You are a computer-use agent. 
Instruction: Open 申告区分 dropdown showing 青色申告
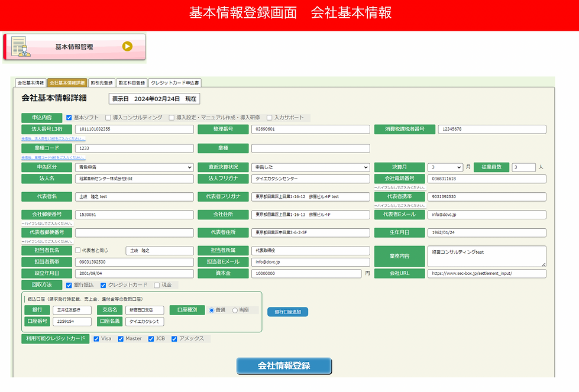(x=134, y=167)
